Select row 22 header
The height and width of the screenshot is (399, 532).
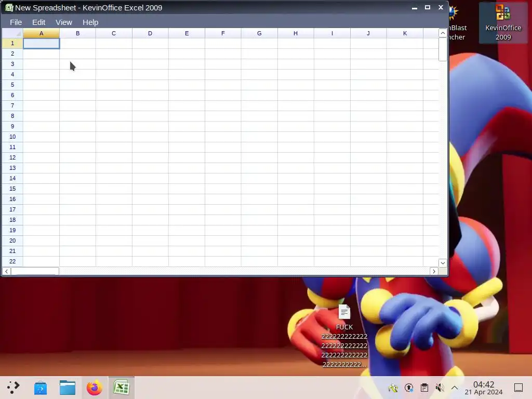click(12, 261)
